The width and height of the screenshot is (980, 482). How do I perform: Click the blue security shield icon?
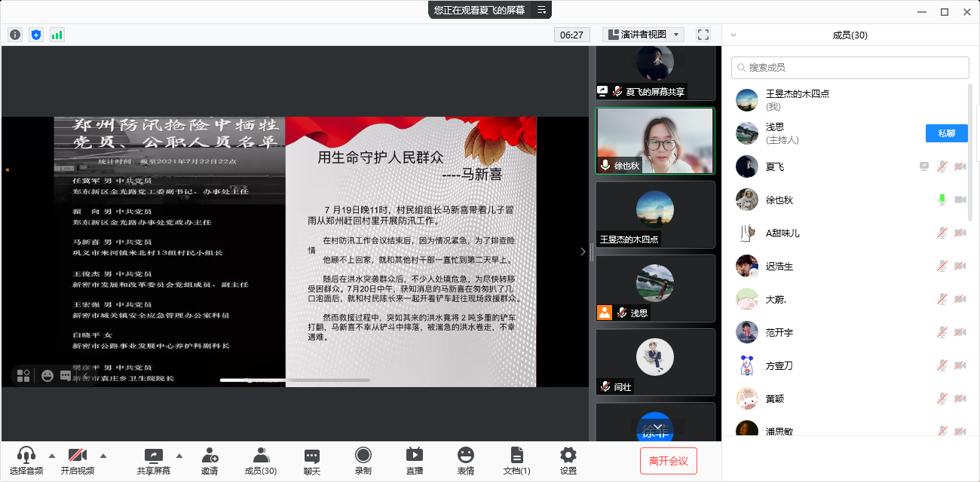click(36, 35)
